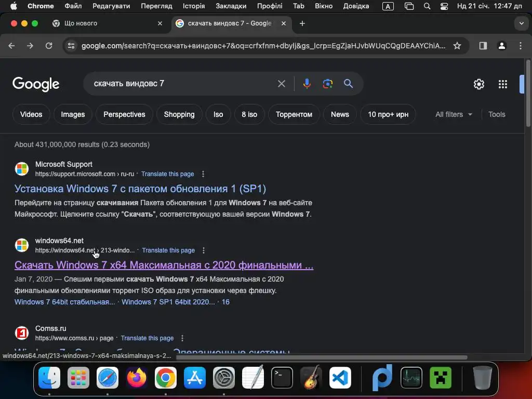532x399 pixels.
Task: Click the vertical page scrollbar
Action: tap(528, 94)
